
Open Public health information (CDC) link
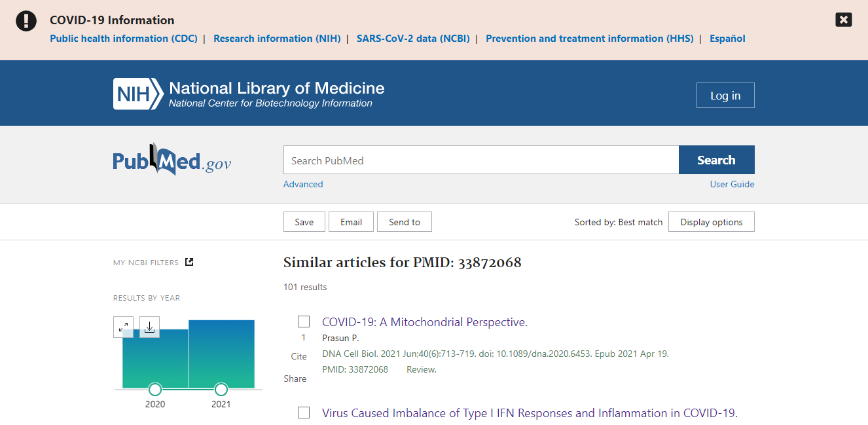pyautogui.click(x=124, y=39)
